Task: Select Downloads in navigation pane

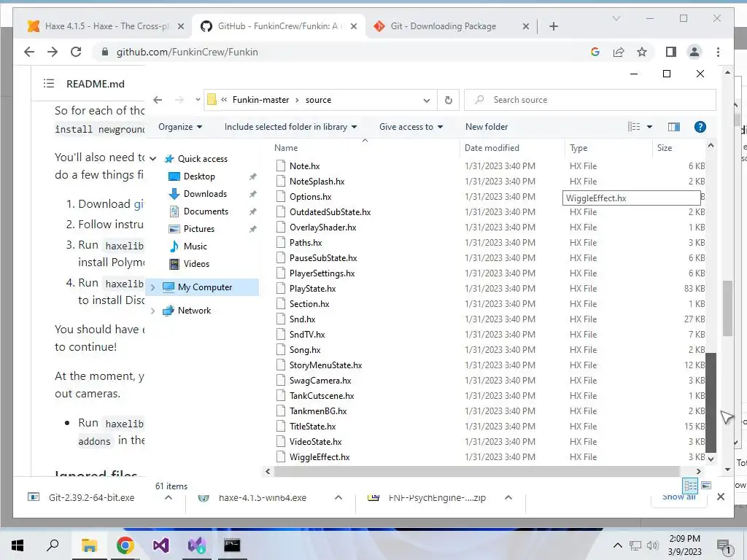Action: click(205, 194)
